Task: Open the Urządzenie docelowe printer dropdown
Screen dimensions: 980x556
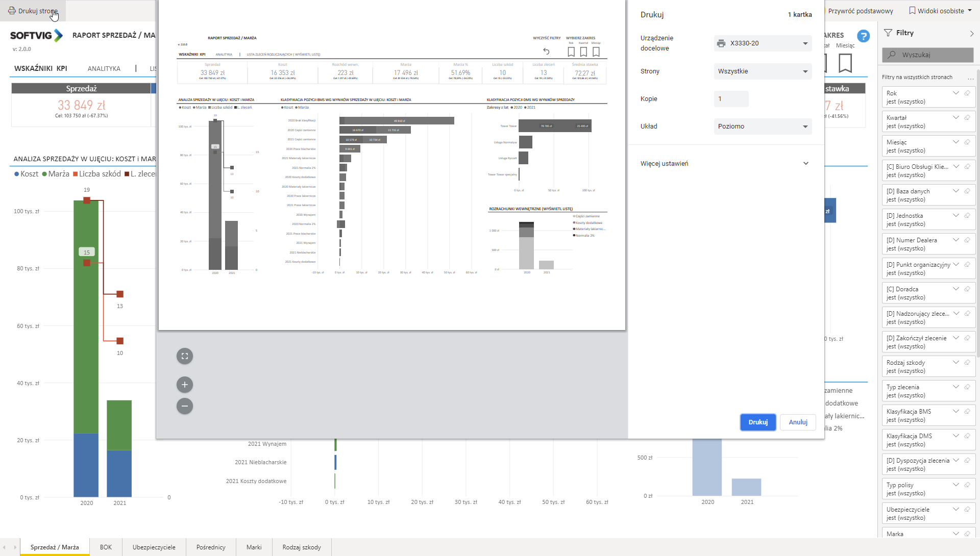Action: coord(763,43)
